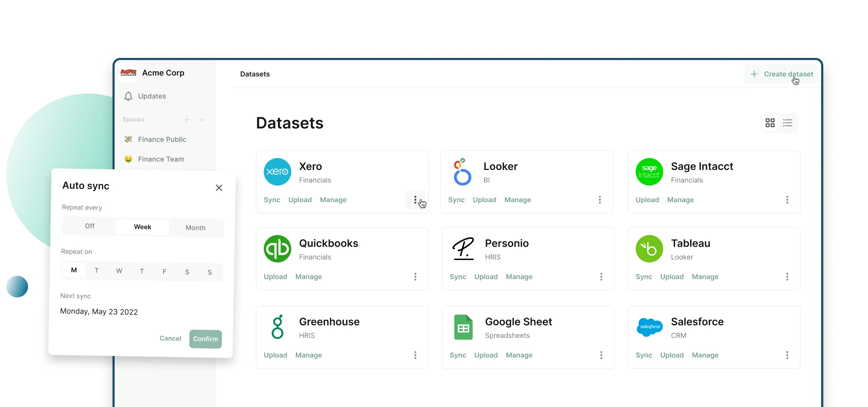The image size is (868, 407).
Task: Click the Greenhouse logo icon
Action: click(x=277, y=327)
